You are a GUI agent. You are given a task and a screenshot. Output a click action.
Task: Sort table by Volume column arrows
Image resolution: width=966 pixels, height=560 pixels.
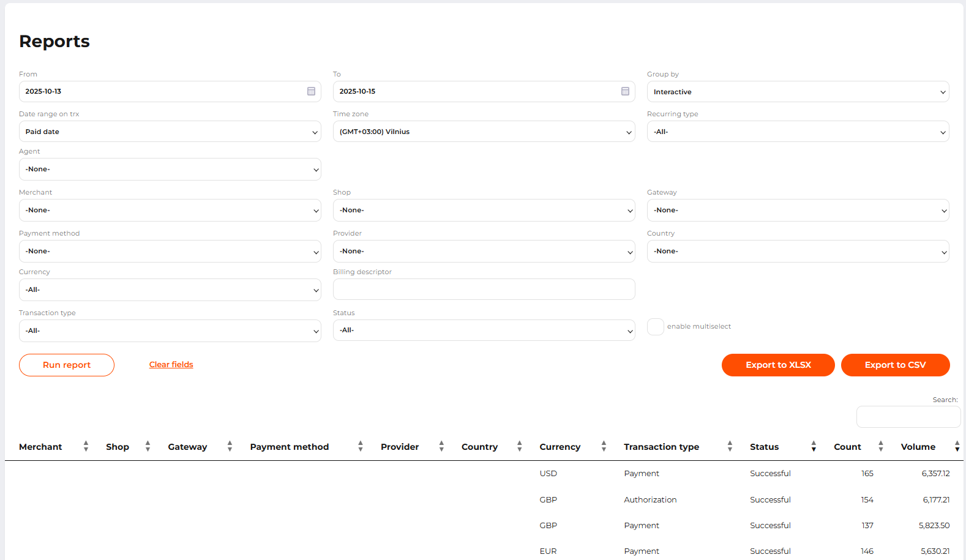coord(957,446)
